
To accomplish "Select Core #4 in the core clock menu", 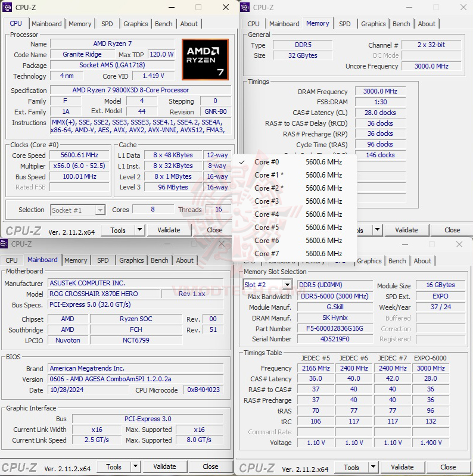I will (x=294, y=214).
